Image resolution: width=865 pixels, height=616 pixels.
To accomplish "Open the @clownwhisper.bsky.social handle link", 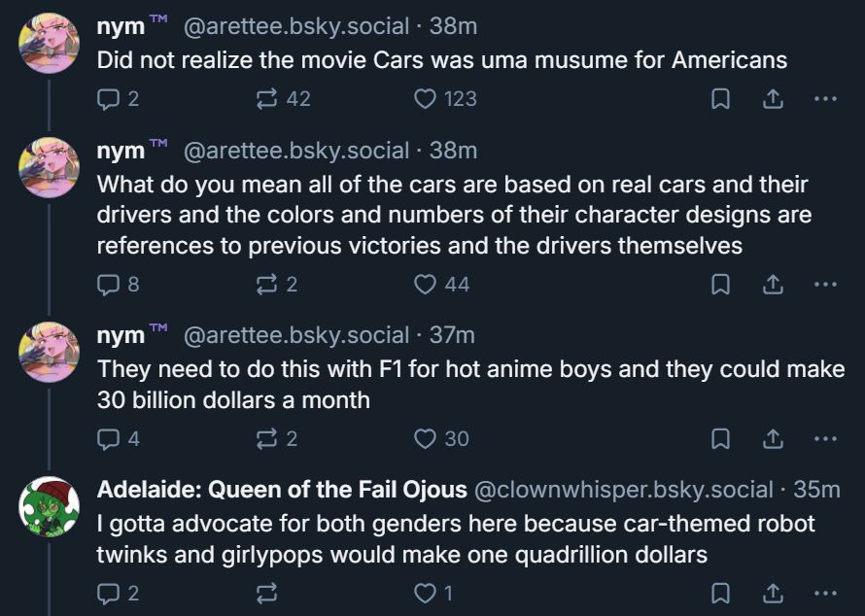I will click(x=623, y=490).
